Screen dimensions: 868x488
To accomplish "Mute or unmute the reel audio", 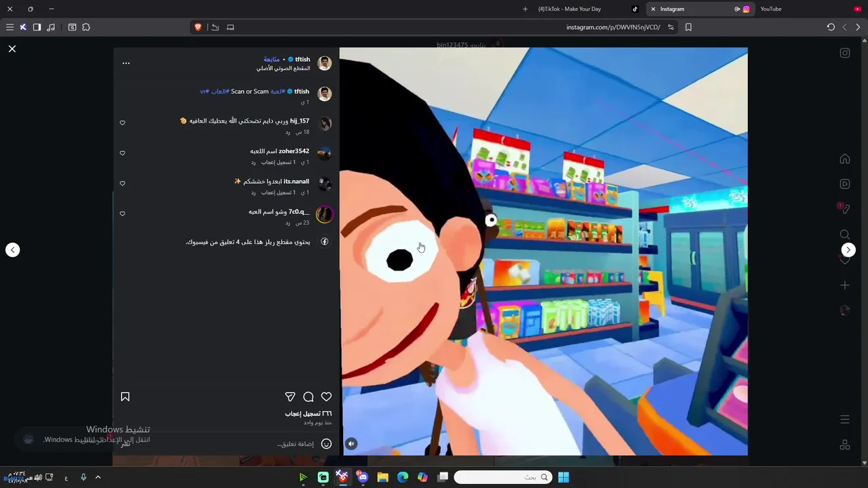I will 351,444.
